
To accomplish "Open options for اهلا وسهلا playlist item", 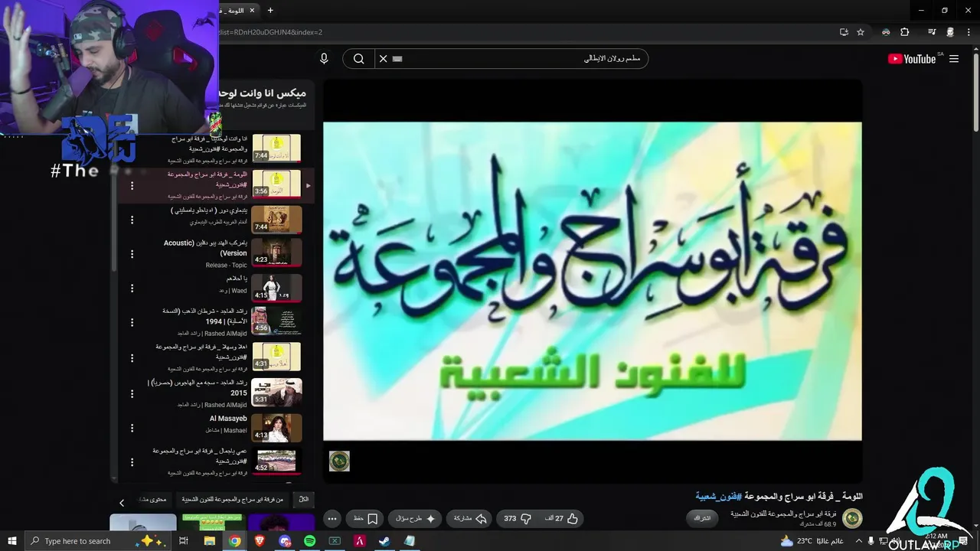I will point(132,358).
